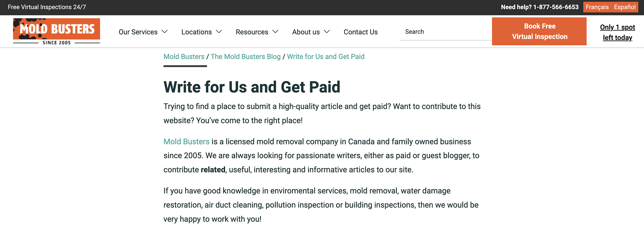Screen dimensions: 644x235
Task: Click the Search input field
Action: coord(443,32)
